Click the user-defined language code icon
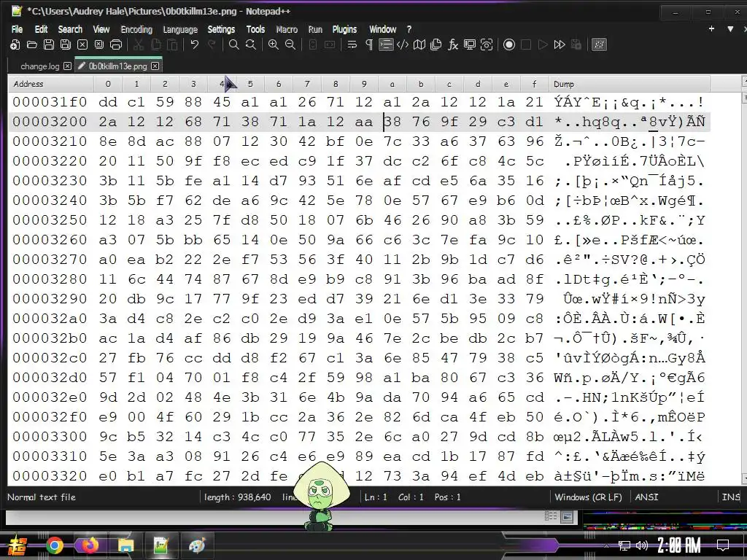This screenshot has height=560, width=747. tap(403, 44)
